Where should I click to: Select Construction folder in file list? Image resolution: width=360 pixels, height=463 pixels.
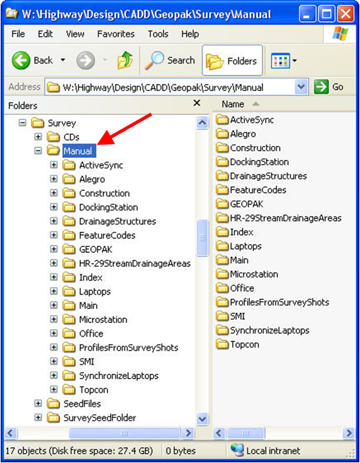coord(248,148)
